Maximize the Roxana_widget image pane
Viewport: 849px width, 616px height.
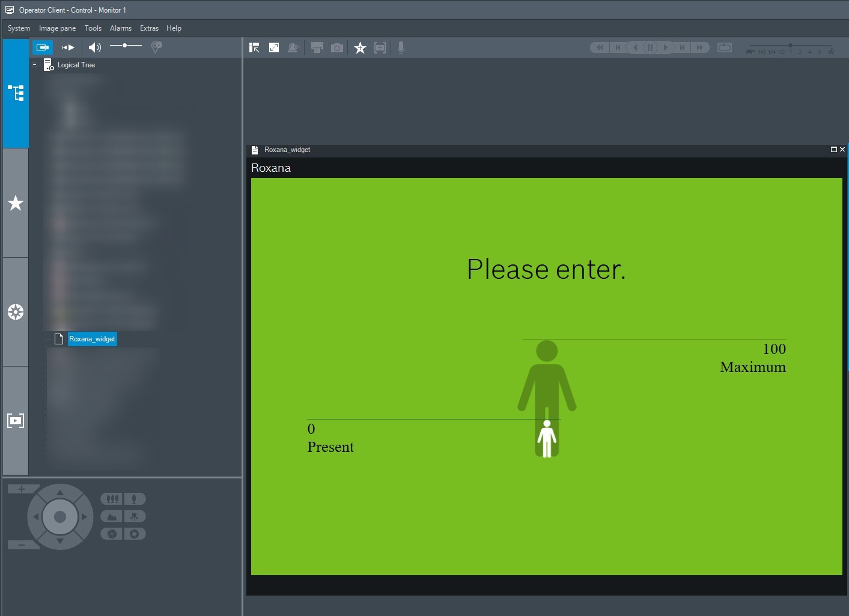point(833,150)
